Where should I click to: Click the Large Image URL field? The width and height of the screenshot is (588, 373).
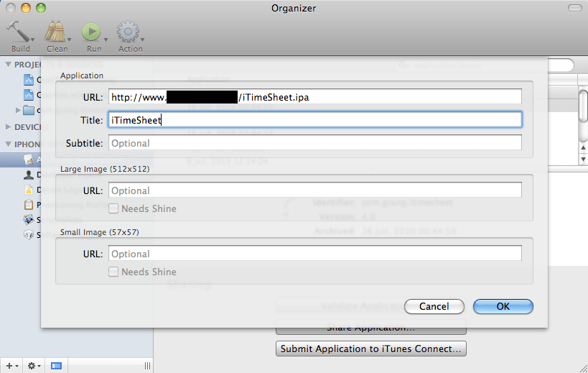point(314,190)
